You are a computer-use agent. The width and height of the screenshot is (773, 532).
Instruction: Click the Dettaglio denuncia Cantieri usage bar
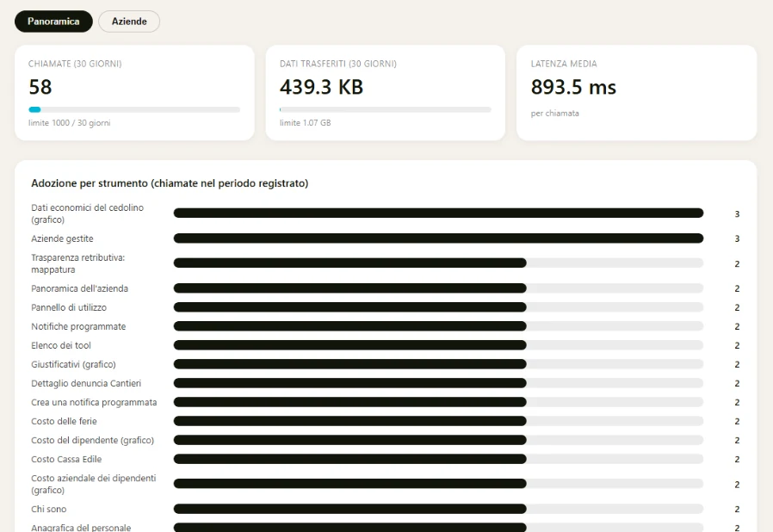(438, 383)
